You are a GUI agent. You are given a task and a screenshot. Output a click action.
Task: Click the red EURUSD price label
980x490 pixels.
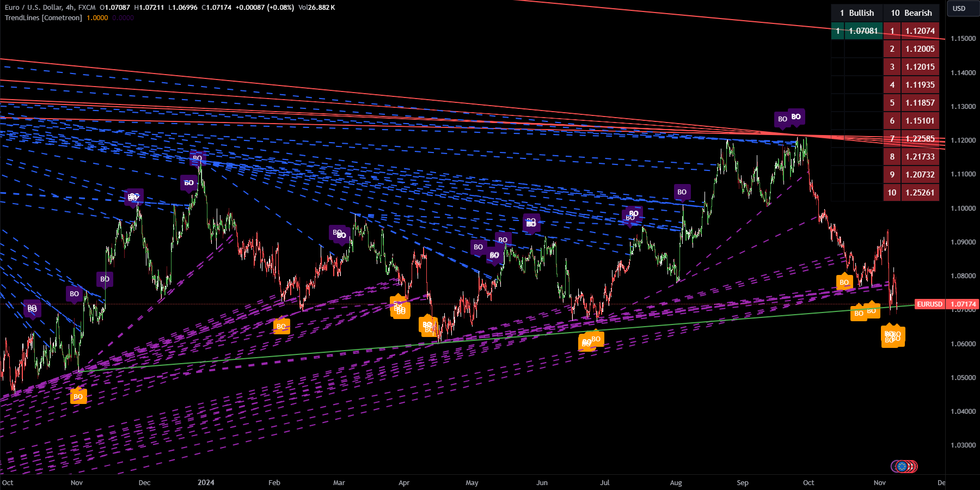[x=929, y=304]
